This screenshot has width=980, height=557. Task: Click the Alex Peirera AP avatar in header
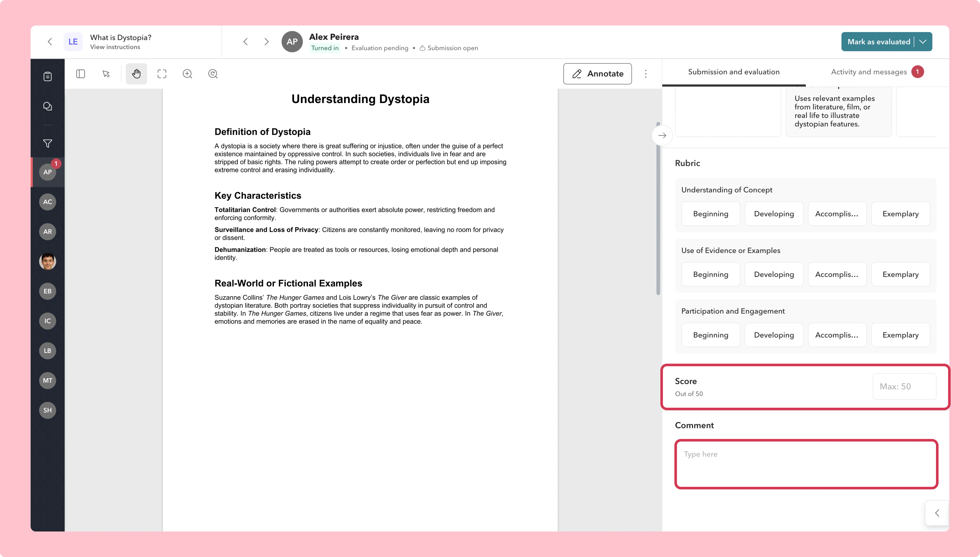pyautogui.click(x=292, y=42)
